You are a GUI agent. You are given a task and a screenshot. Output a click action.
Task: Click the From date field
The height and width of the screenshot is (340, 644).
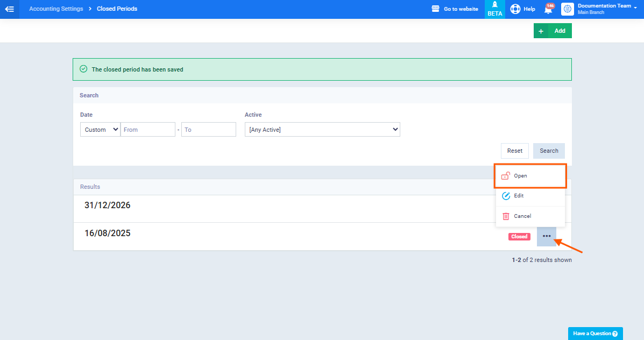pyautogui.click(x=148, y=129)
